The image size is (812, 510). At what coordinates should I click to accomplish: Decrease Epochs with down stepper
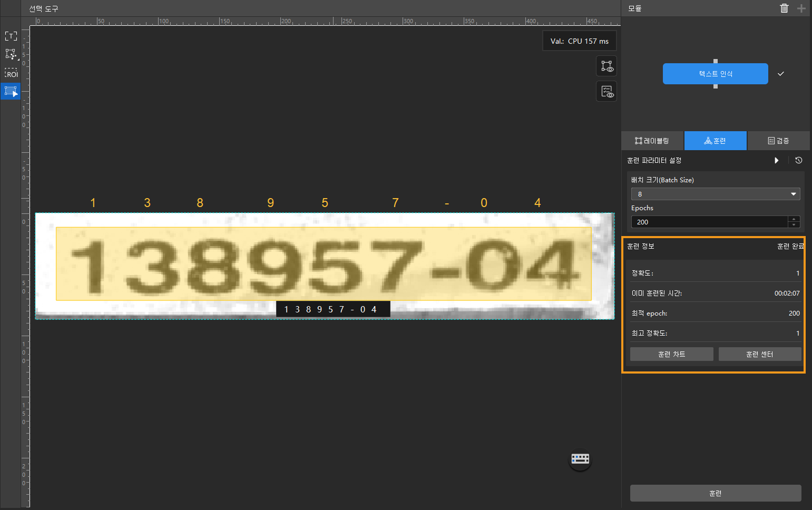click(794, 225)
